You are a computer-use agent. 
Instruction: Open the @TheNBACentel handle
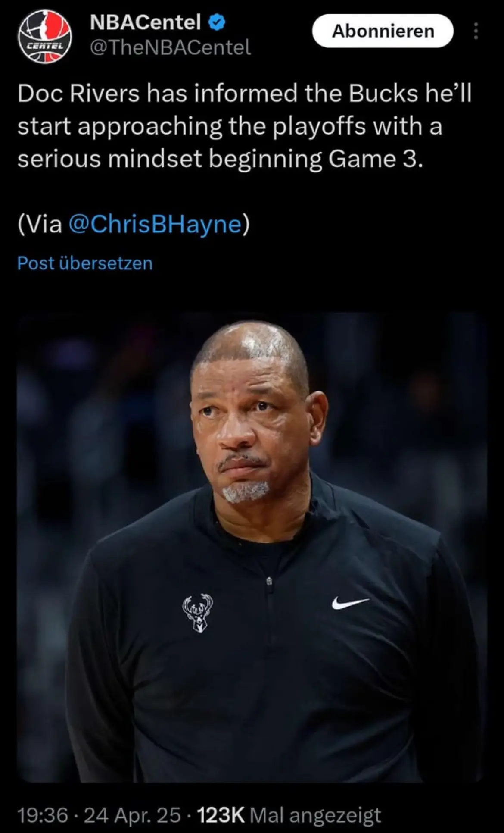[170, 47]
